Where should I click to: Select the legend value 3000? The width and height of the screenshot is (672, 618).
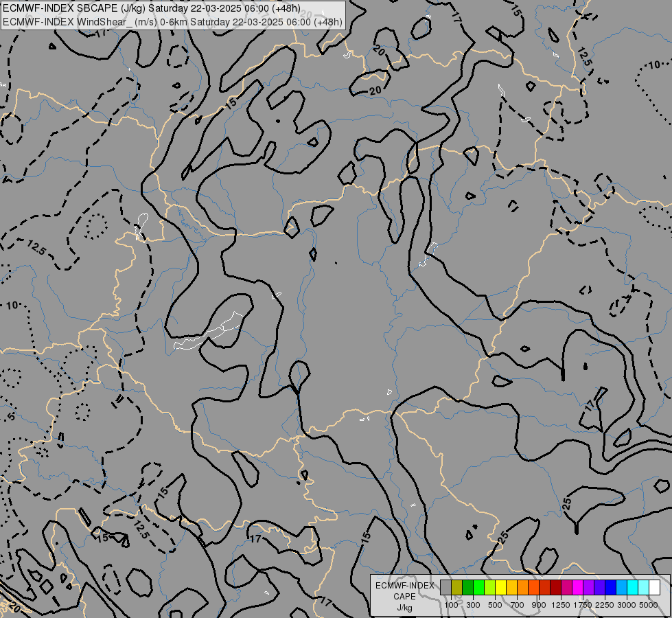point(627,605)
